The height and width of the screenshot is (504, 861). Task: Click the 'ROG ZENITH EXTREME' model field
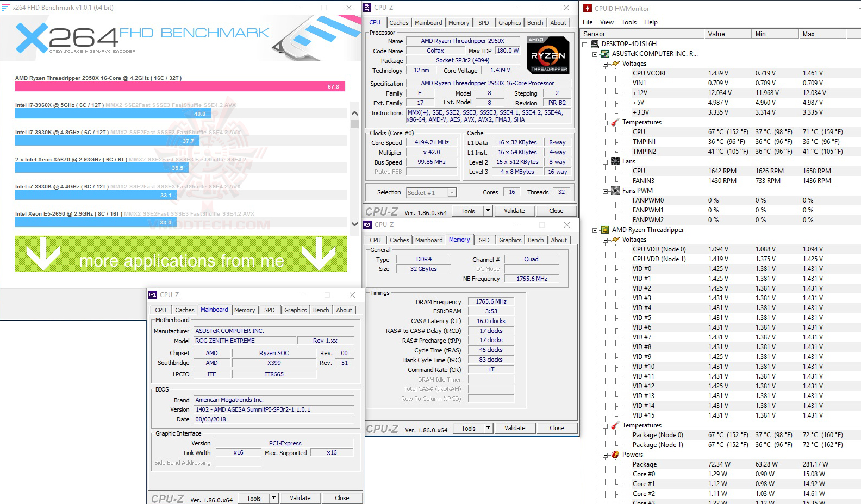point(245,341)
